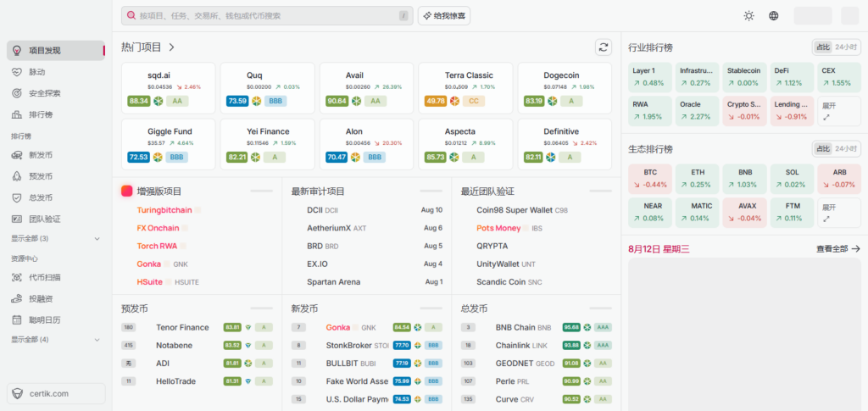
Task: Click the 安全探索 target sidebar icon
Action: 17,93
